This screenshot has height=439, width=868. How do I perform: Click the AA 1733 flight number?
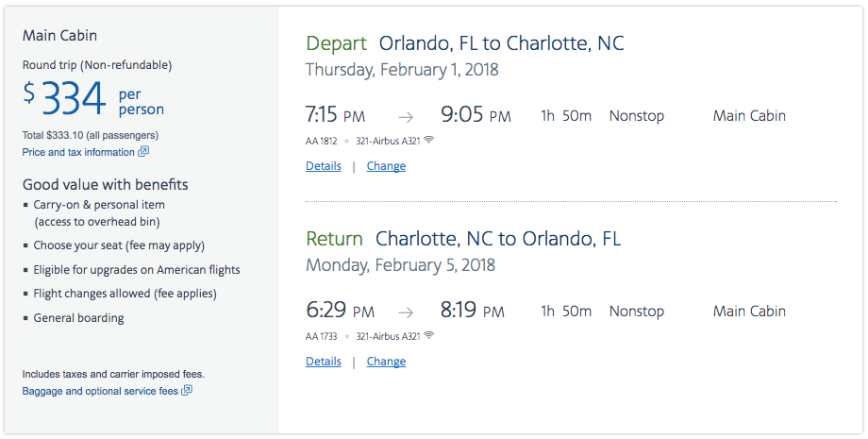321,336
